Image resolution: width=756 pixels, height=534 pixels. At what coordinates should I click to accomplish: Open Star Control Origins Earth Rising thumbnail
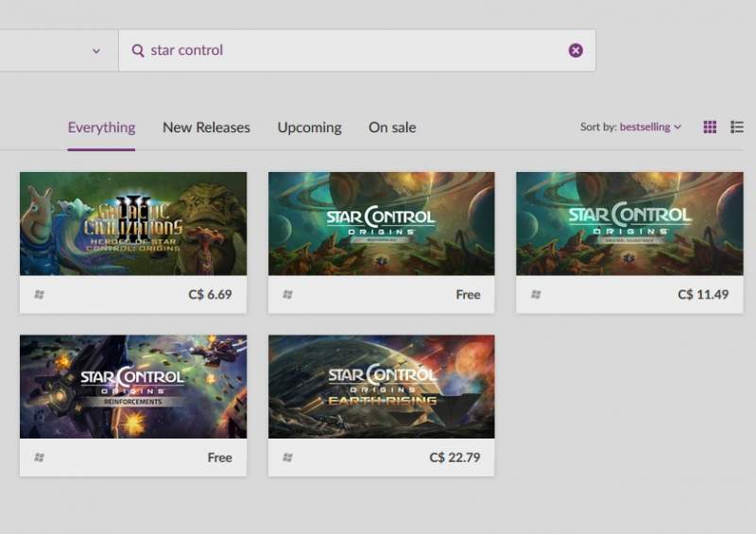(382, 387)
